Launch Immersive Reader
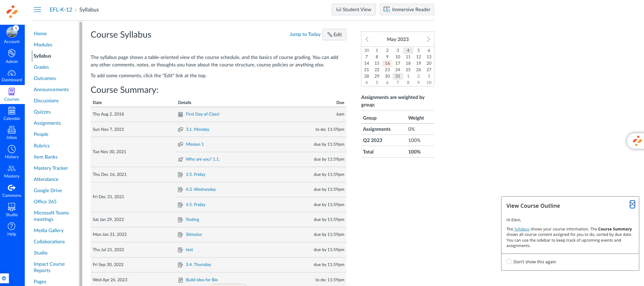This screenshot has width=644, height=286. [x=407, y=9]
